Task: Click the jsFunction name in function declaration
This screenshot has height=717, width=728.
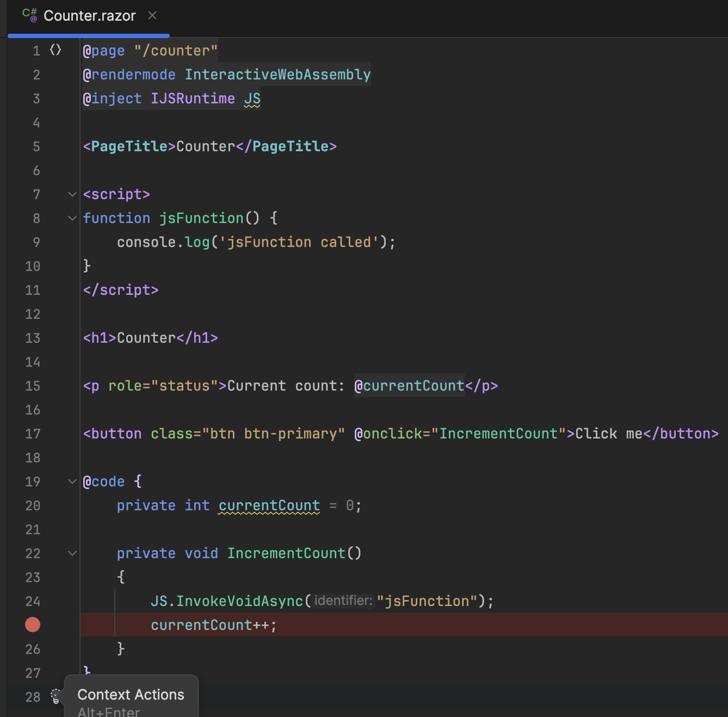Action: [x=201, y=218]
